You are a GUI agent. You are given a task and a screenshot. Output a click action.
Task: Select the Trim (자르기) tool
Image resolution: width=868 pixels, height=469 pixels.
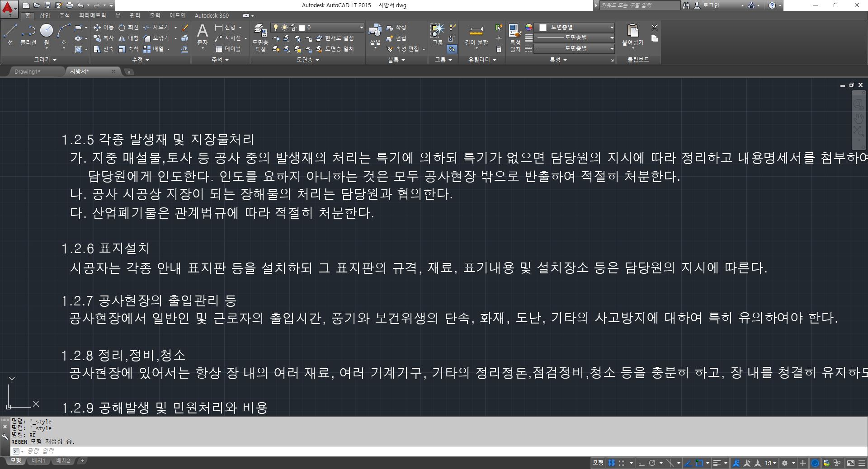tap(158, 27)
